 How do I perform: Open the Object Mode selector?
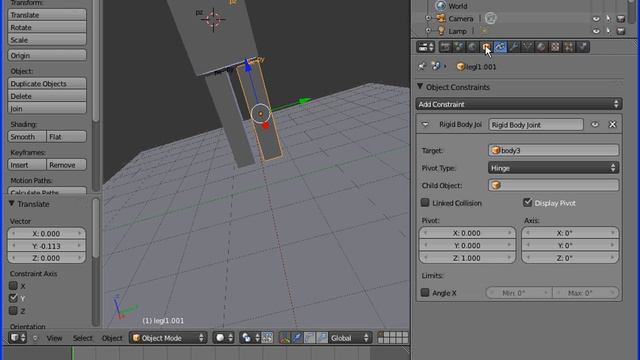tap(168, 338)
